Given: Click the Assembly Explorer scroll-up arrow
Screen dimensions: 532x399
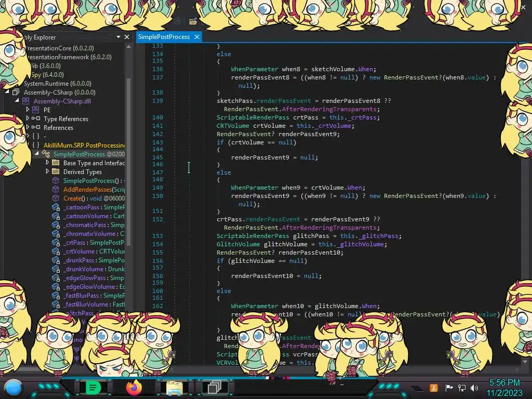Looking at the screenshot, I should coord(129,47).
